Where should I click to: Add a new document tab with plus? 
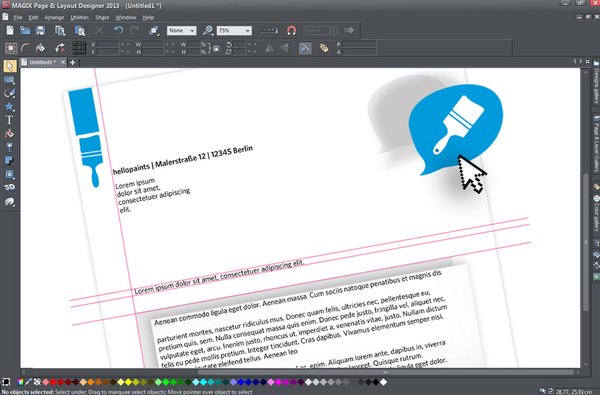click(73, 62)
